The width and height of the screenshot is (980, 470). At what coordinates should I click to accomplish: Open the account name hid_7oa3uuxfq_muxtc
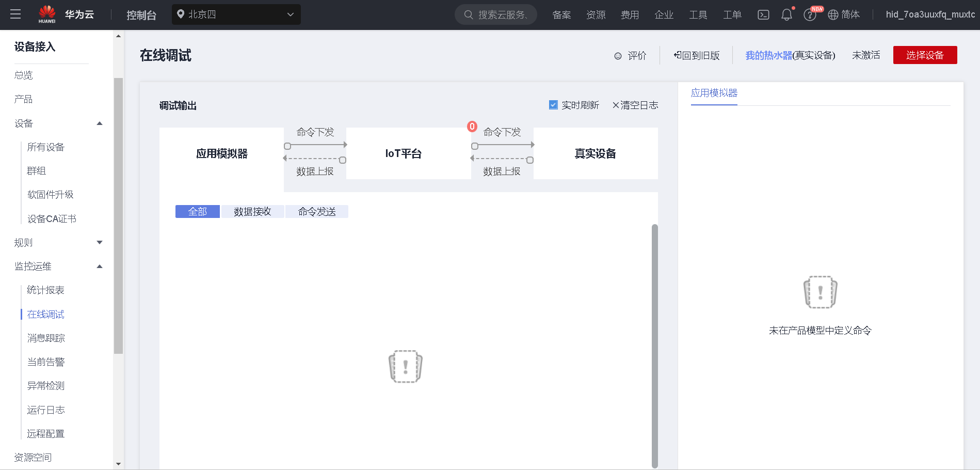click(930, 14)
